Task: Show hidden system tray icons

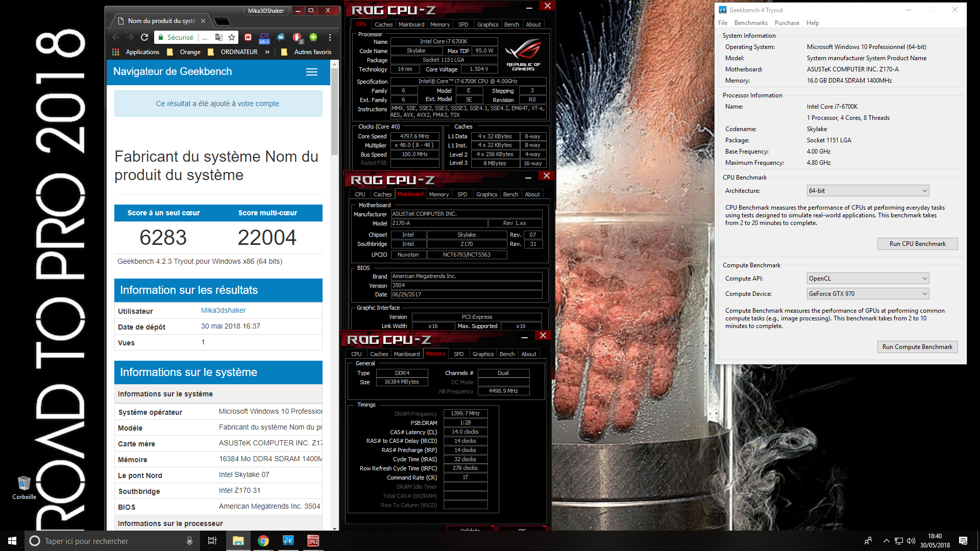Action: point(886,541)
